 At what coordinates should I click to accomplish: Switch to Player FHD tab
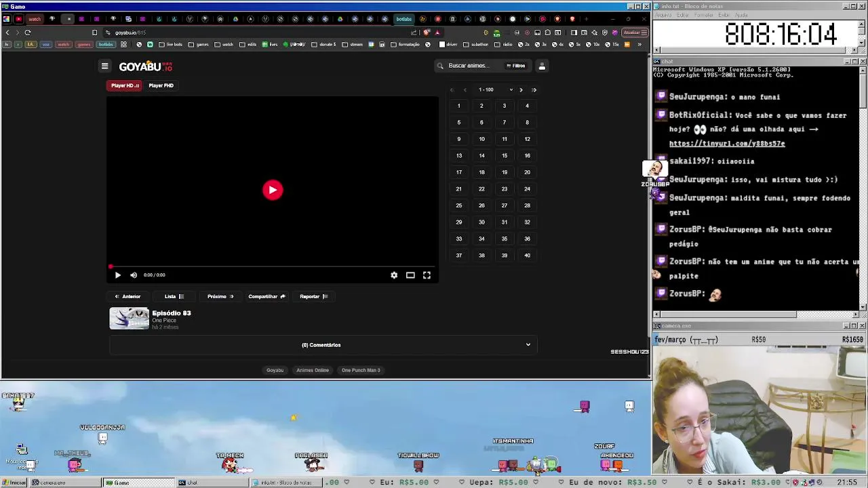click(161, 85)
